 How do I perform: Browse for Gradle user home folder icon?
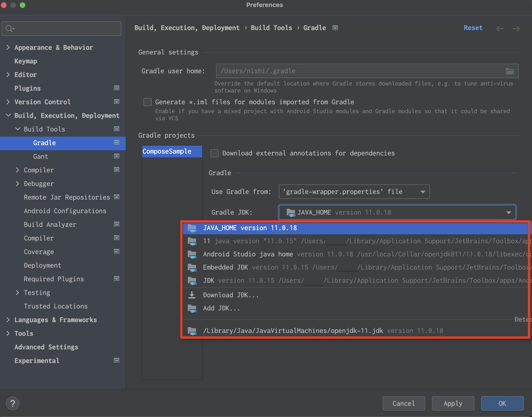click(510, 71)
